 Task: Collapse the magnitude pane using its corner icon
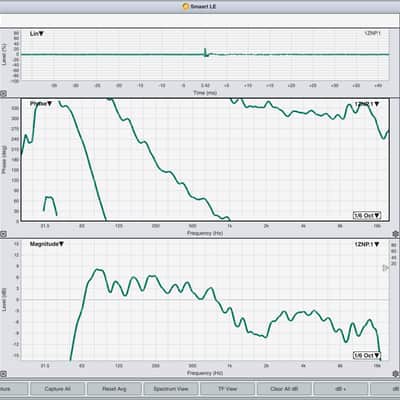coord(3,374)
